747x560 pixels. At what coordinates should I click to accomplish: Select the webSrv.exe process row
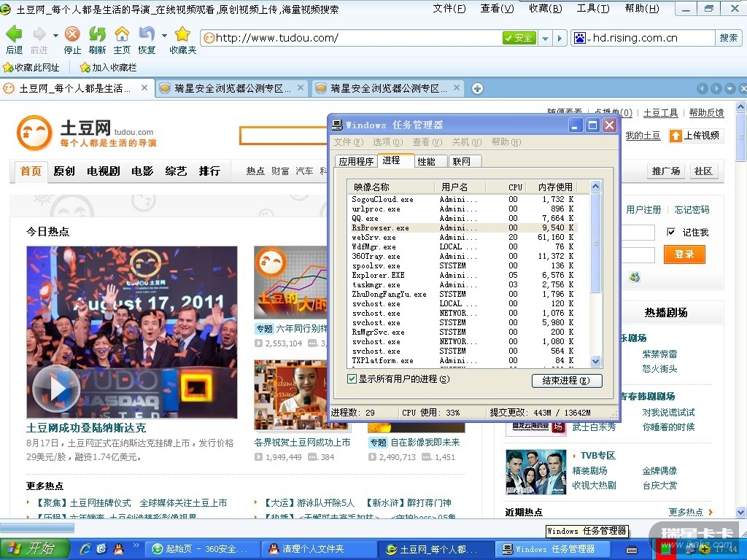[x=465, y=237]
